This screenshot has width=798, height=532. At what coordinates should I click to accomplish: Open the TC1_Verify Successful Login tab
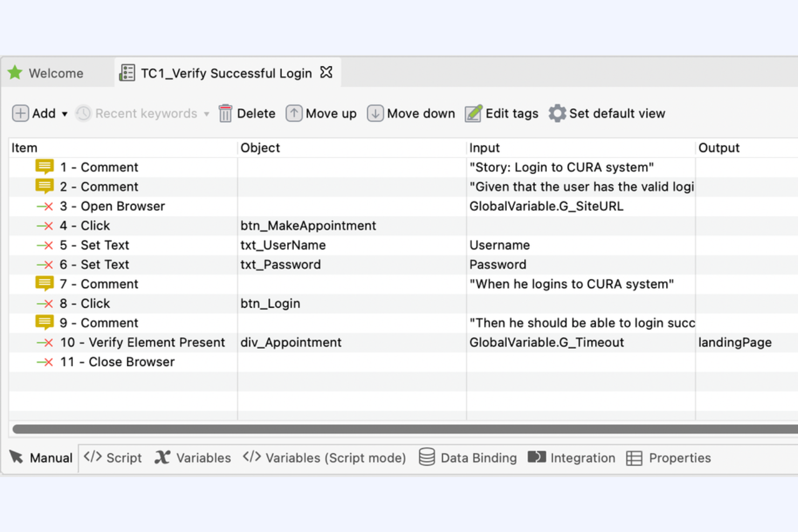(x=225, y=73)
